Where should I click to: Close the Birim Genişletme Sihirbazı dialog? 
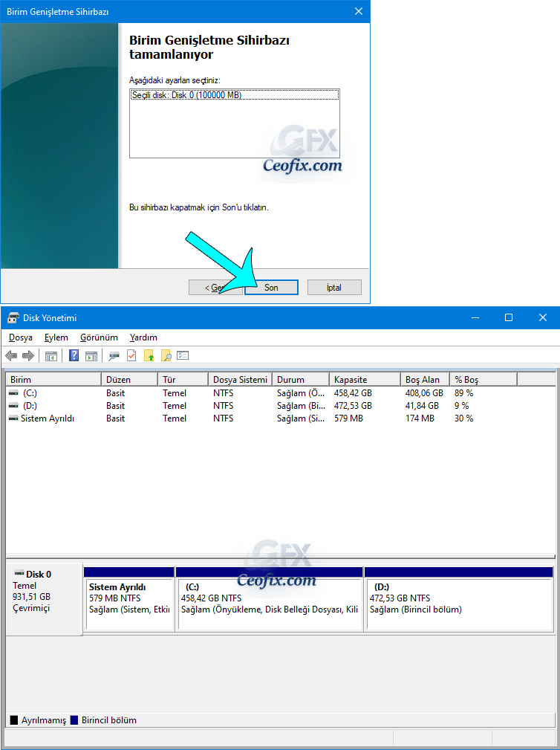click(359, 11)
